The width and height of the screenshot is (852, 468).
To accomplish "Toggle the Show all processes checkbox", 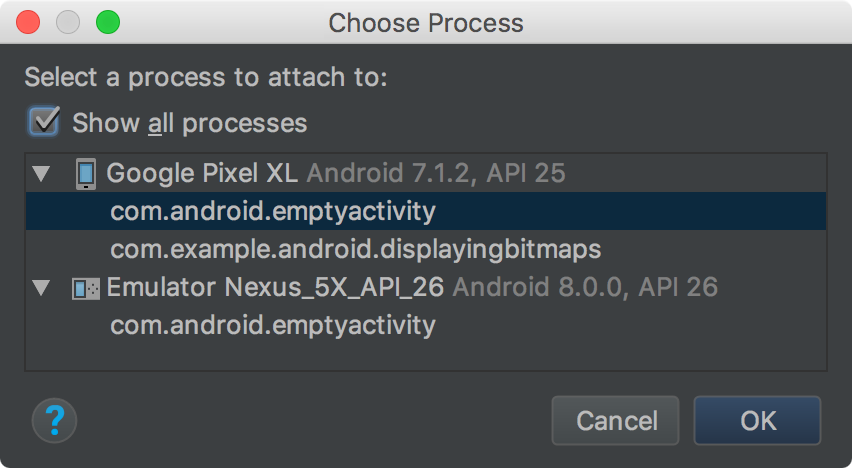I will click(44, 123).
